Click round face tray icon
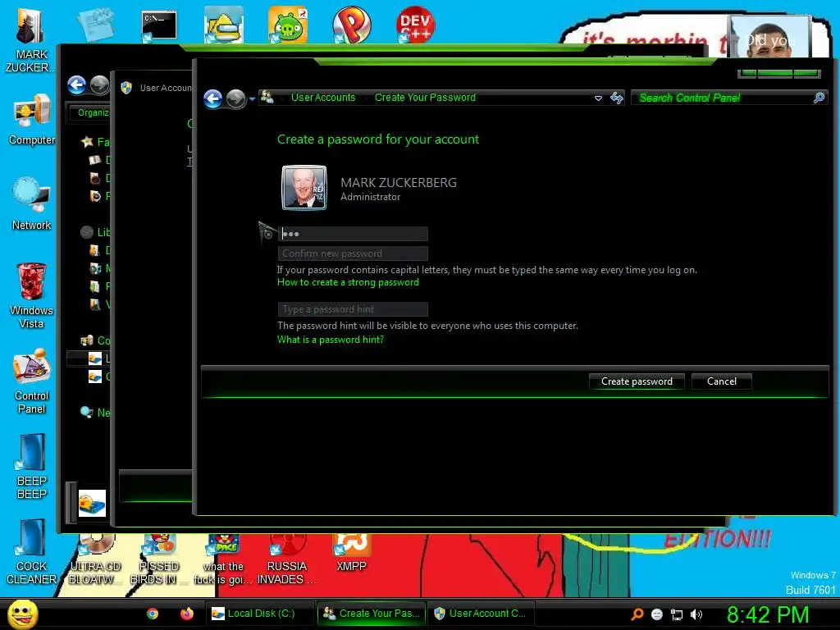 (x=657, y=614)
